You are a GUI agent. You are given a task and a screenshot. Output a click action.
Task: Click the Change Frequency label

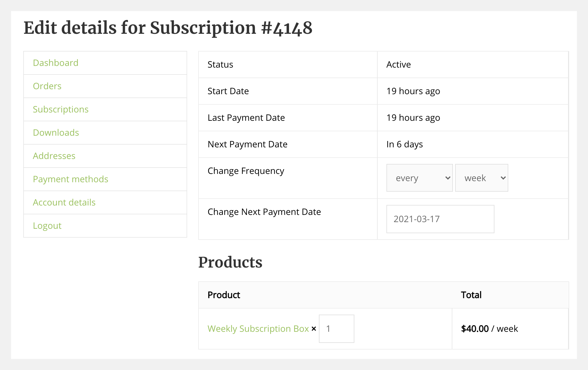246,171
